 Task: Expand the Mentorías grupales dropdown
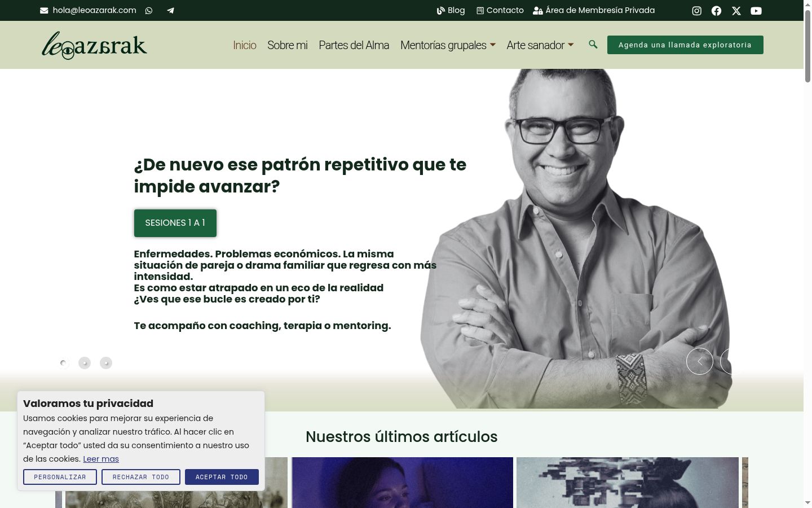pyautogui.click(x=448, y=45)
